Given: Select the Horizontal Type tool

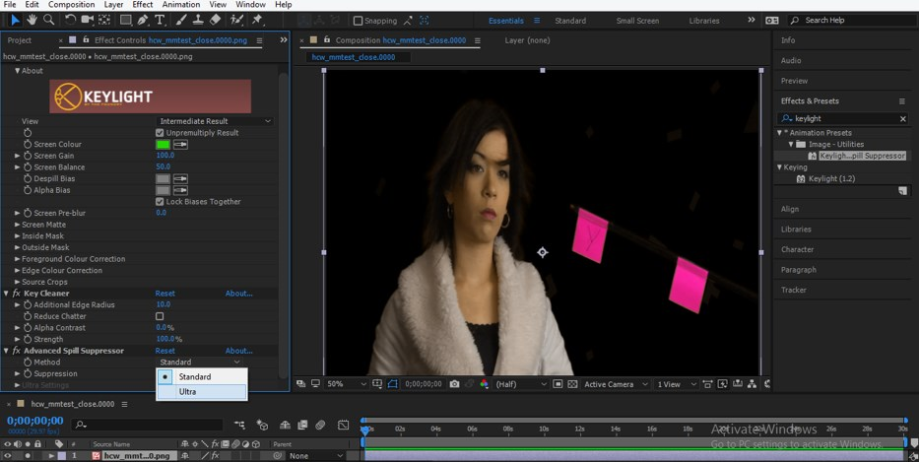Looking at the screenshot, I should [159, 20].
